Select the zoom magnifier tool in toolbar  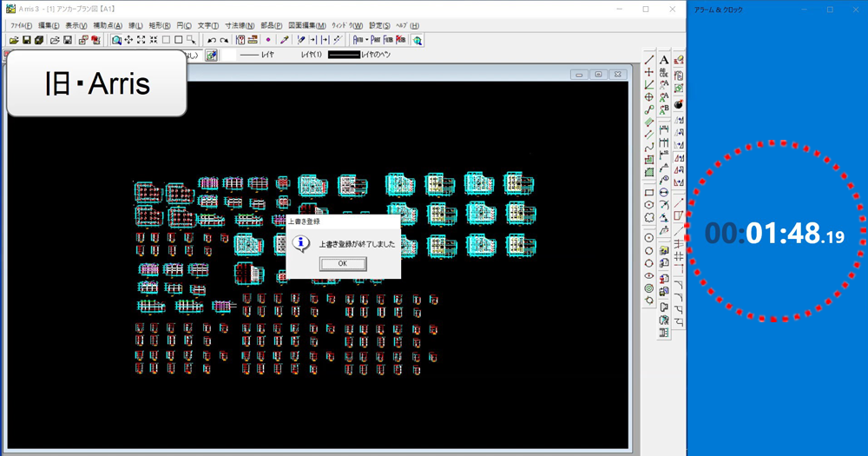coord(116,40)
